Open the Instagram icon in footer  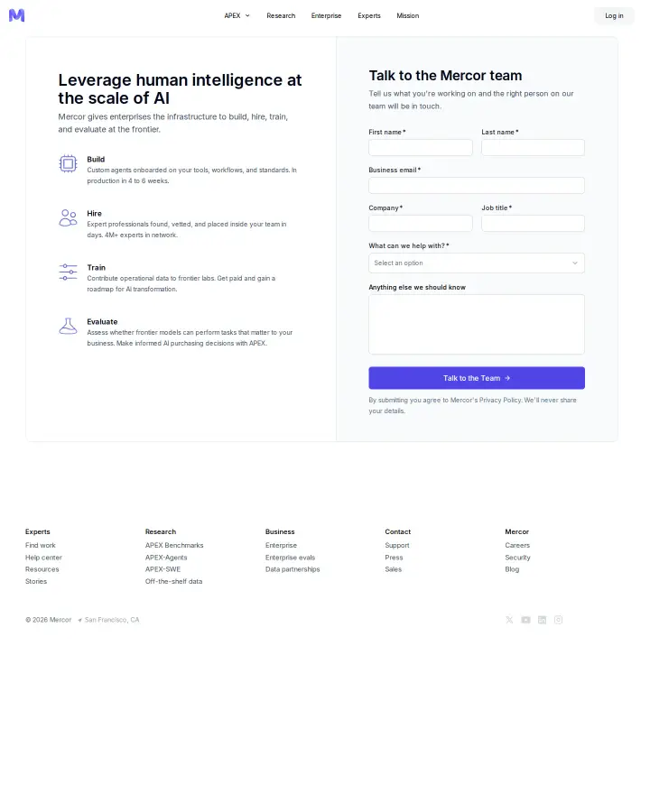pos(558,620)
